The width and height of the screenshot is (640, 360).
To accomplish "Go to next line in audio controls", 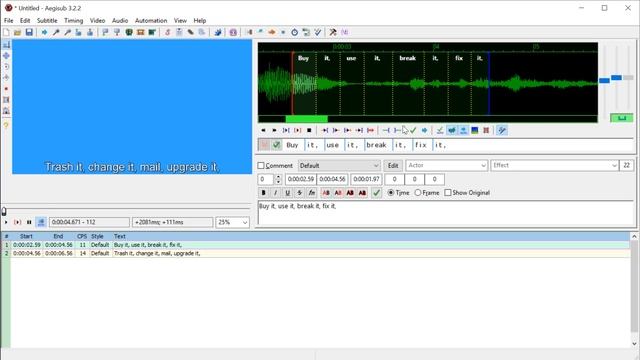I will [274, 130].
